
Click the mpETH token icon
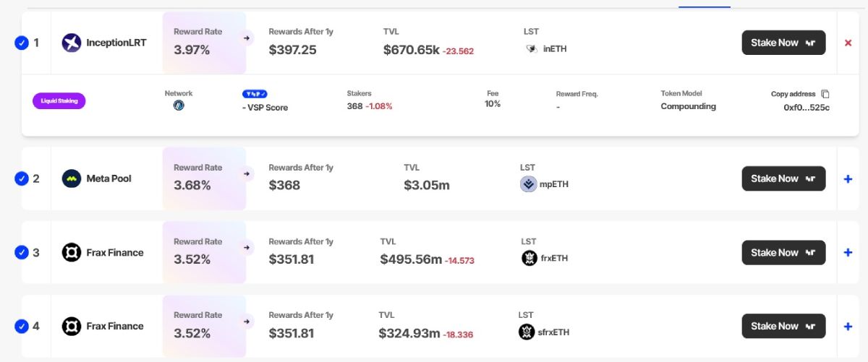(x=529, y=184)
